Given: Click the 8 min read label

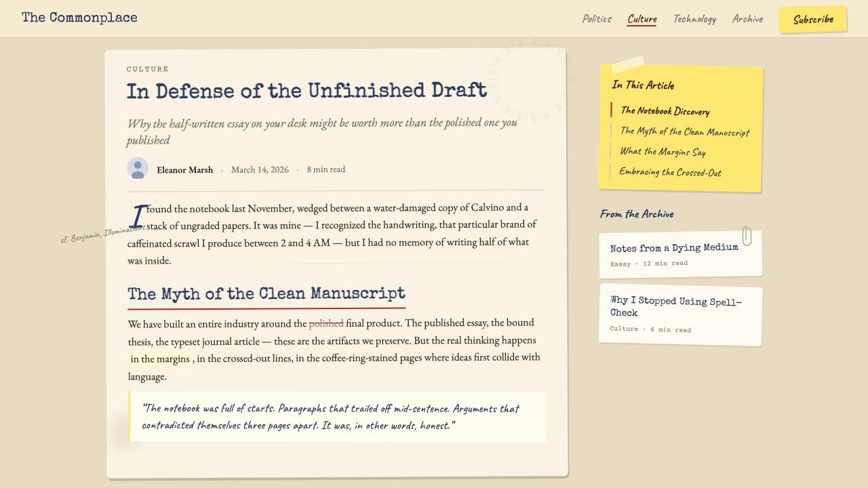Looking at the screenshot, I should [x=326, y=169].
